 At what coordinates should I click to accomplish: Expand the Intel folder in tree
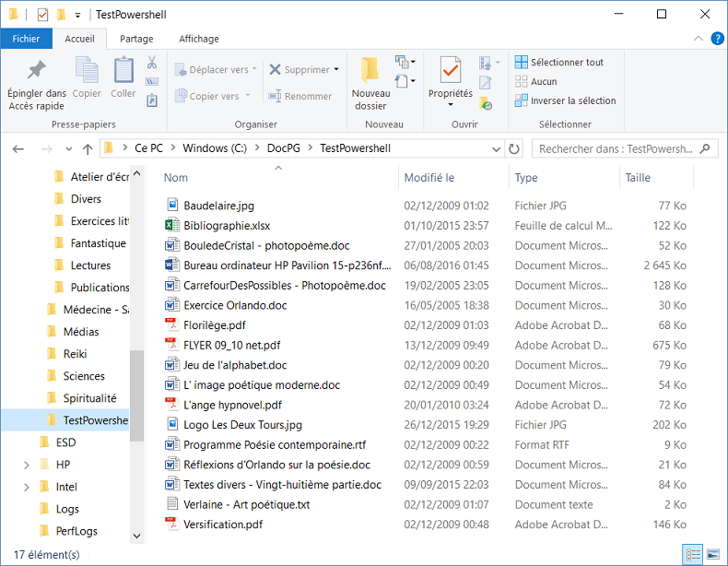point(27,487)
